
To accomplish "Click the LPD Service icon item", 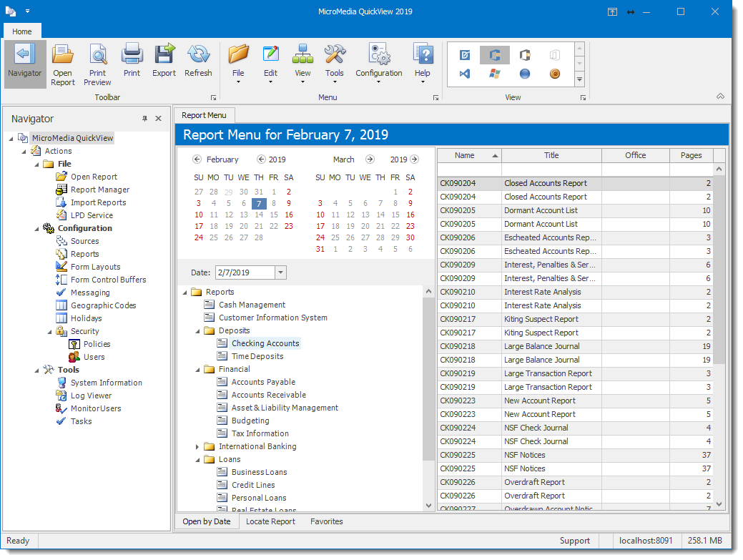I will (61, 215).
